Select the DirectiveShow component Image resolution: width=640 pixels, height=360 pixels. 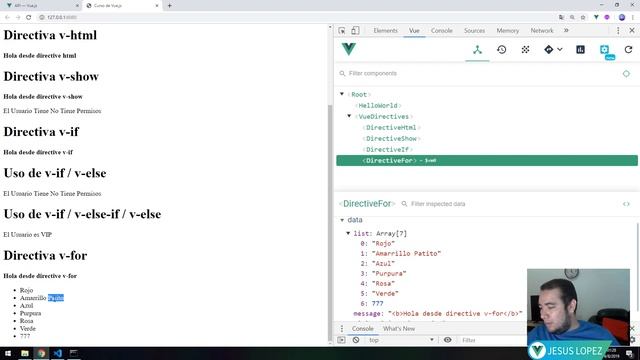[391, 138]
